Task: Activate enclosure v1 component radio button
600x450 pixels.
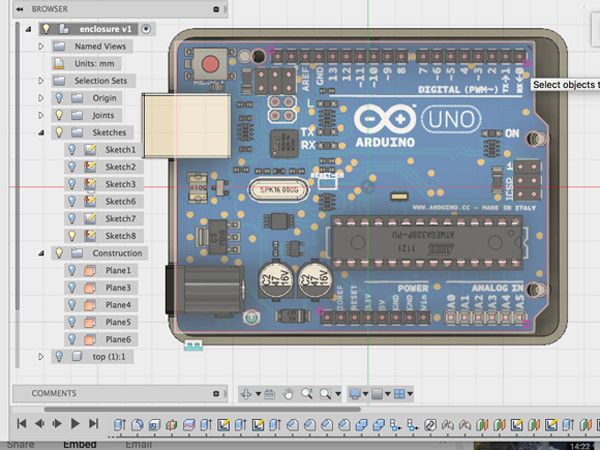Action: coord(146,29)
